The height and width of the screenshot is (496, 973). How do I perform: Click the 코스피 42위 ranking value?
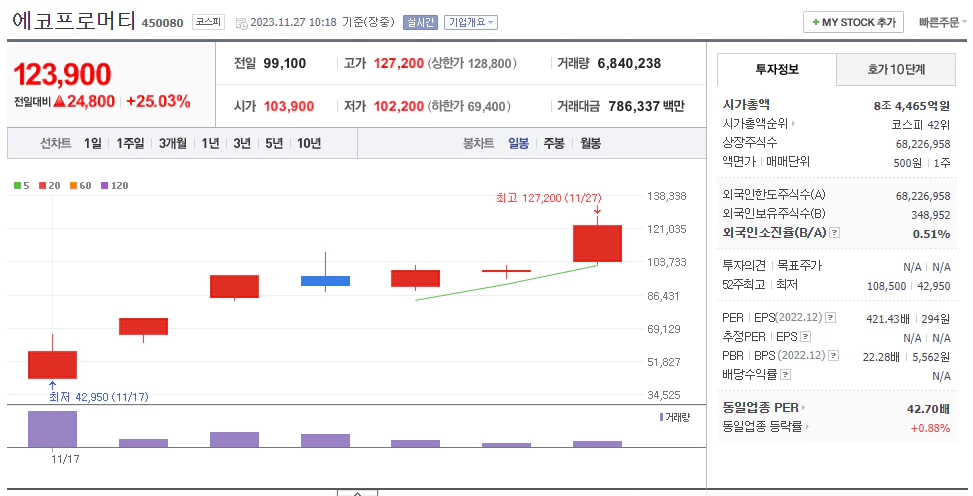[x=920, y=125]
